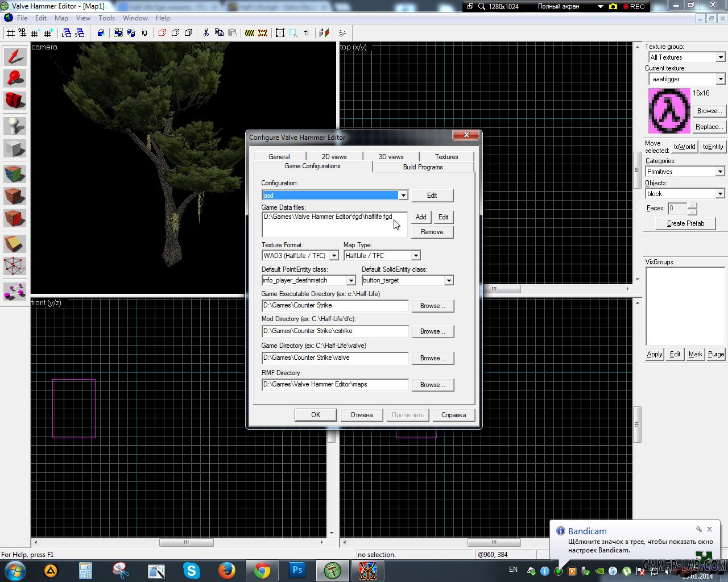Click Remove game data file button

tap(432, 232)
